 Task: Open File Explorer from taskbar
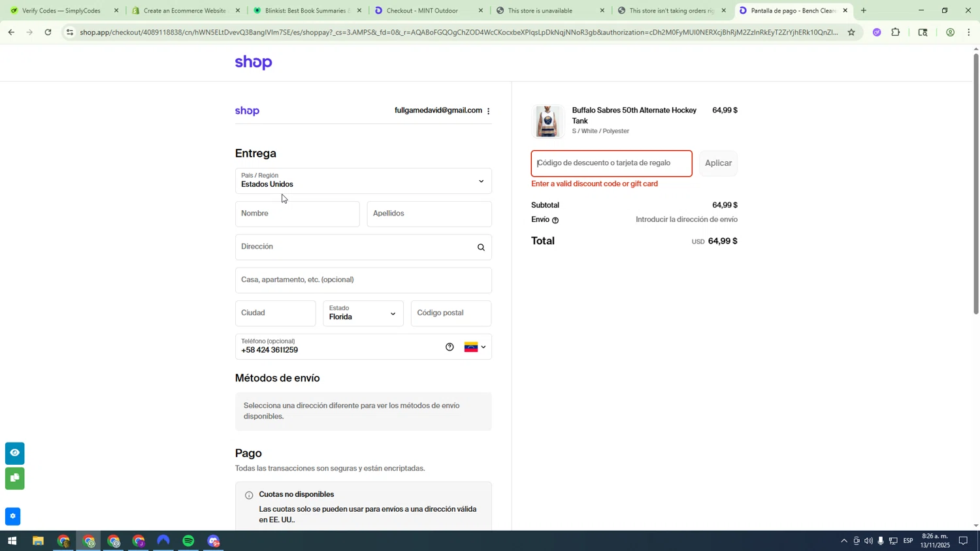point(38,541)
